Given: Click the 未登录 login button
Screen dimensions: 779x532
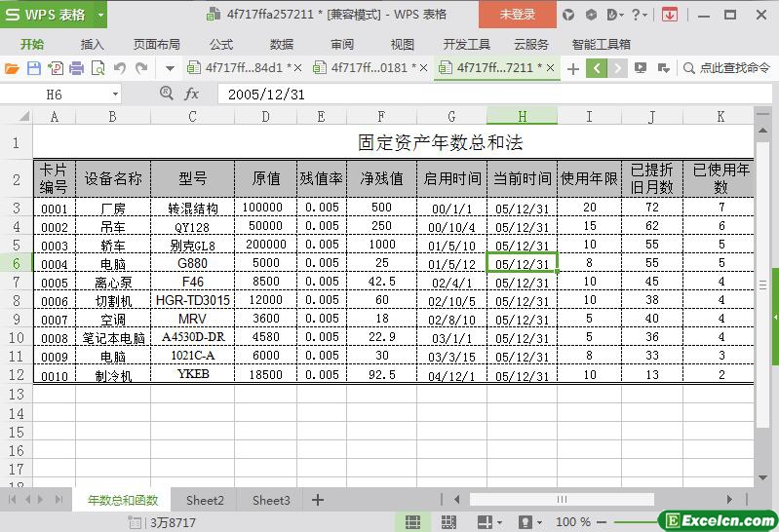Looking at the screenshot, I should click(517, 15).
